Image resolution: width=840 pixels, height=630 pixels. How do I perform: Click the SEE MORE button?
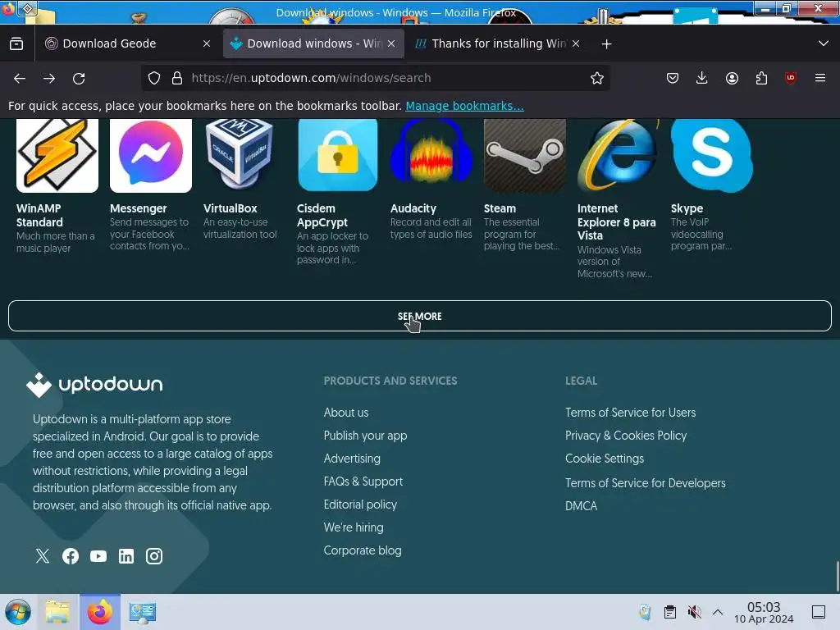[420, 316]
